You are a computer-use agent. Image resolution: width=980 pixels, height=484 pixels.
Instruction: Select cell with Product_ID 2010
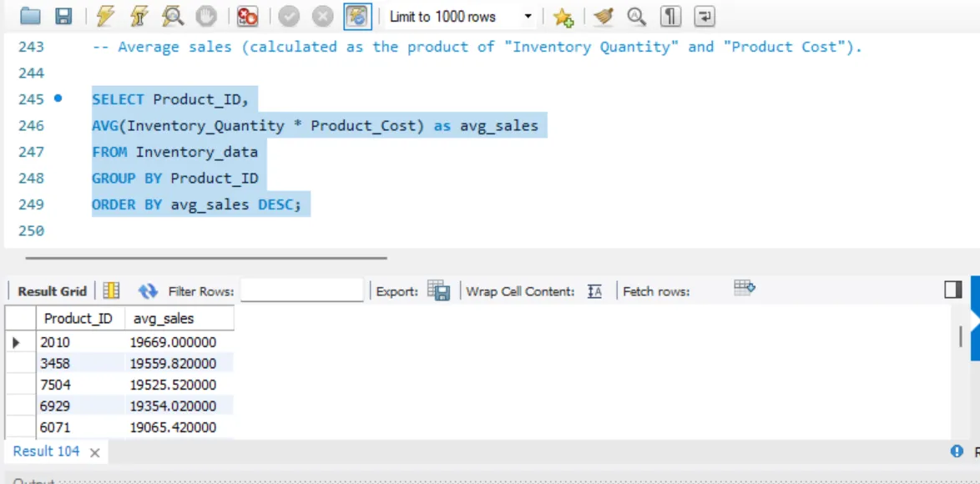click(81, 342)
